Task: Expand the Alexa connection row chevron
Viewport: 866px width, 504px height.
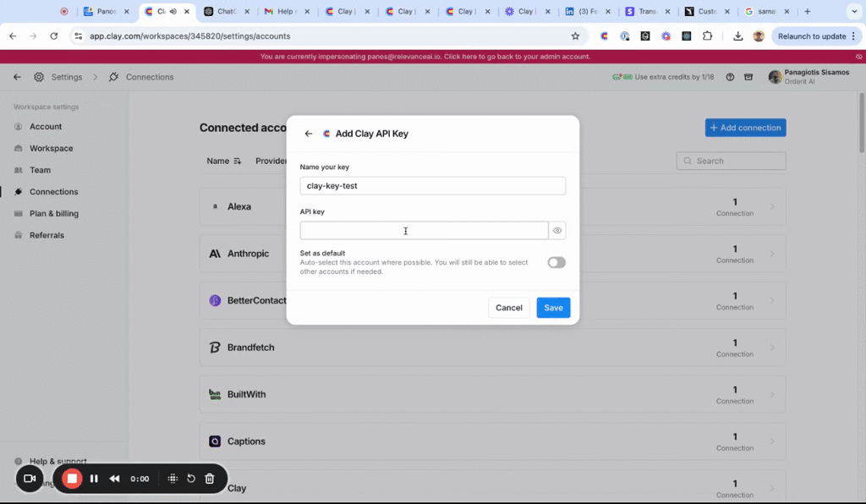Action: pyautogui.click(x=771, y=206)
